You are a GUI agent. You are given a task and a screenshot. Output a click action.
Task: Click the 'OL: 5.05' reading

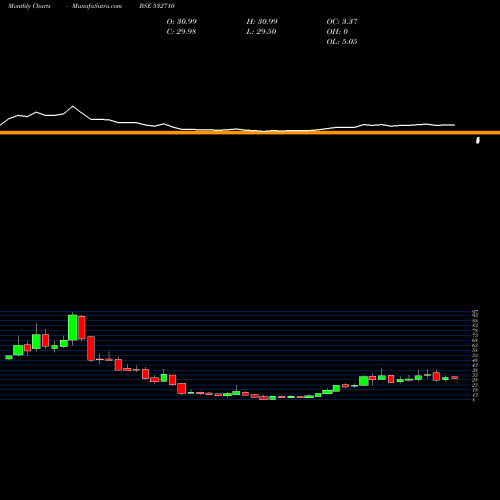pos(342,41)
